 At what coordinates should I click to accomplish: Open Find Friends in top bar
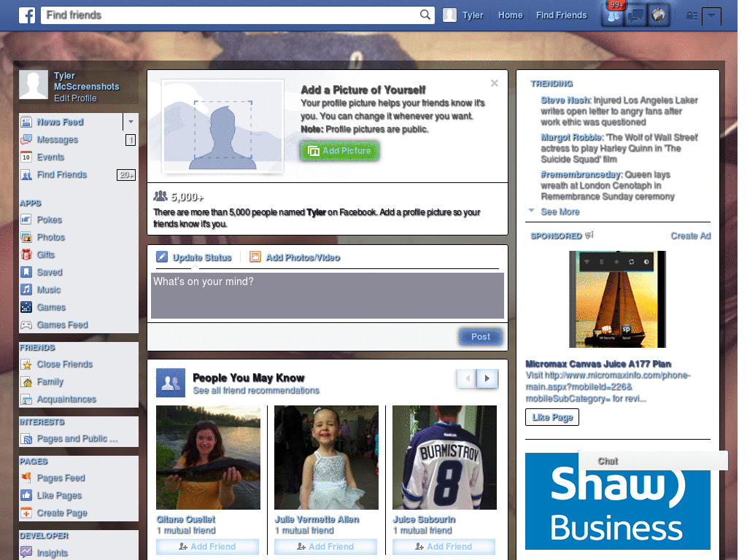(561, 15)
